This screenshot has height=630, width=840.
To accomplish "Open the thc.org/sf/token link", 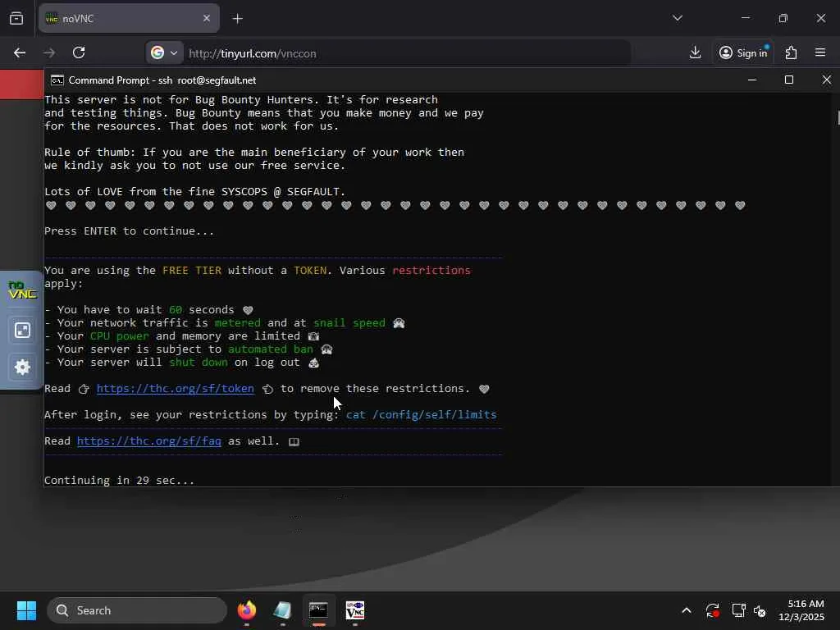I will tap(176, 388).
